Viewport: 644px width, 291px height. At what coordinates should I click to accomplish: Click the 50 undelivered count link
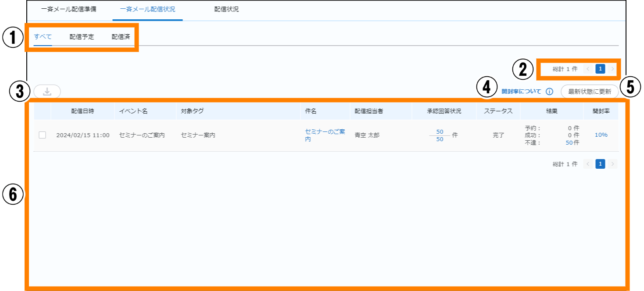(x=569, y=142)
